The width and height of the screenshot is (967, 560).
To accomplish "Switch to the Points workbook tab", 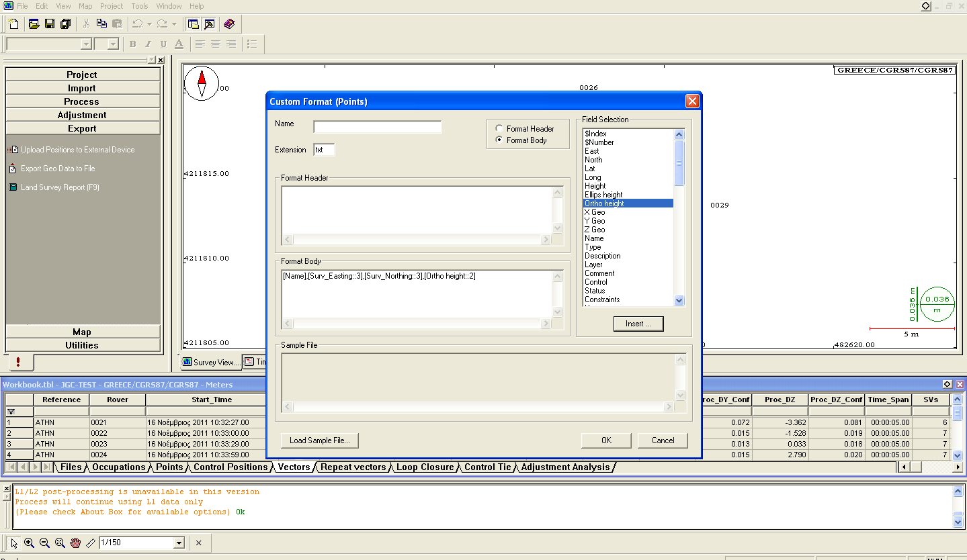I will [169, 467].
